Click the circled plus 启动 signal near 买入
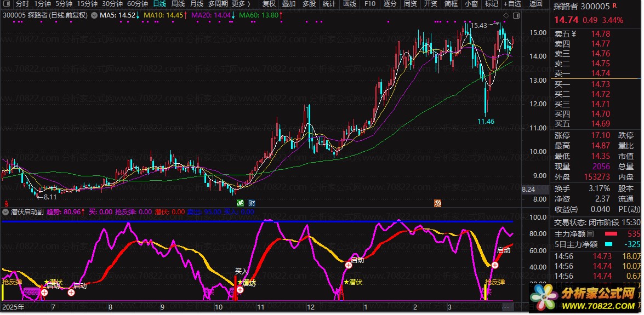 point(240,290)
